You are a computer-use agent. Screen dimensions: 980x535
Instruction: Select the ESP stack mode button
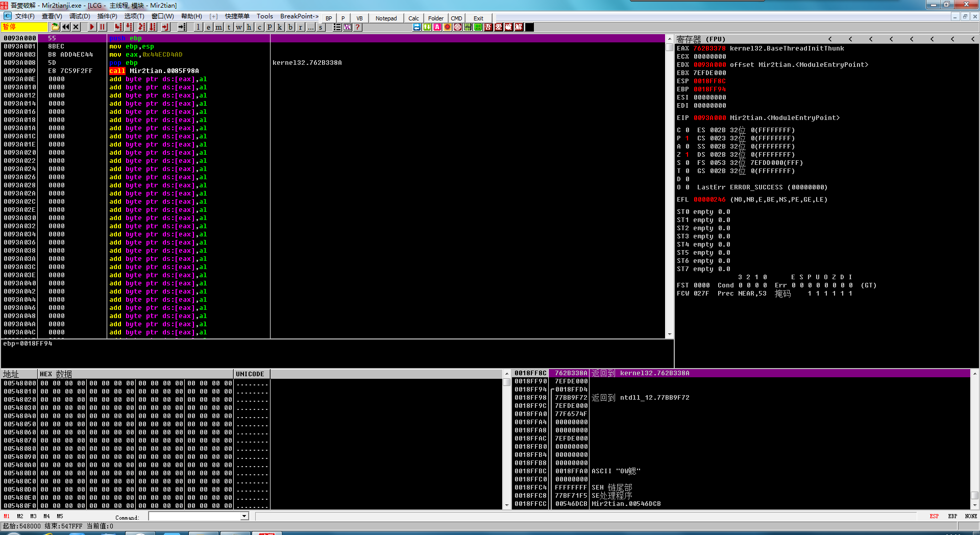[x=934, y=516]
